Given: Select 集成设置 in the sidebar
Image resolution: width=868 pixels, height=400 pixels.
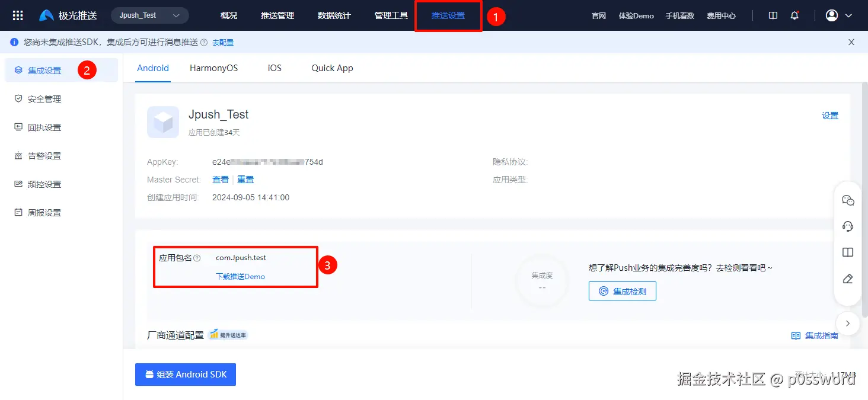Looking at the screenshot, I should (x=62, y=71).
